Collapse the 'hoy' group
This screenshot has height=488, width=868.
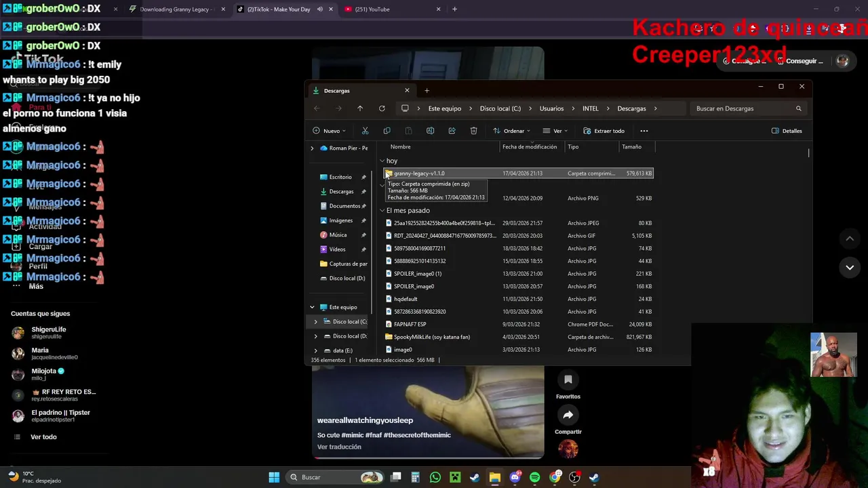[382, 161]
